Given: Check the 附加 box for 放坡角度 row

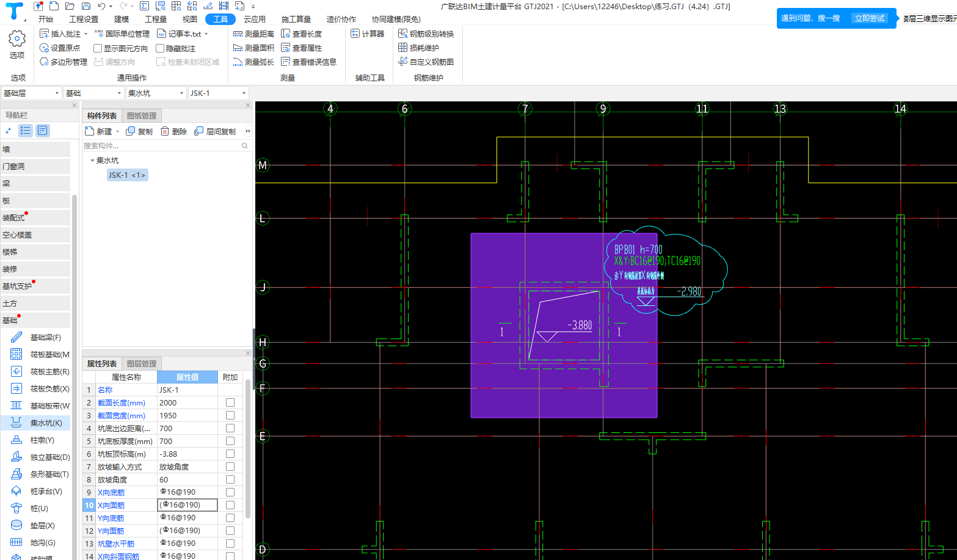Looking at the screenshot, I should click(230, 479).
